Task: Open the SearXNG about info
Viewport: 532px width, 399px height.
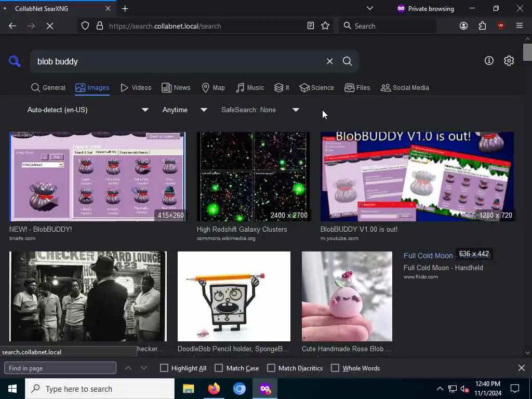Action: [489, 61]
